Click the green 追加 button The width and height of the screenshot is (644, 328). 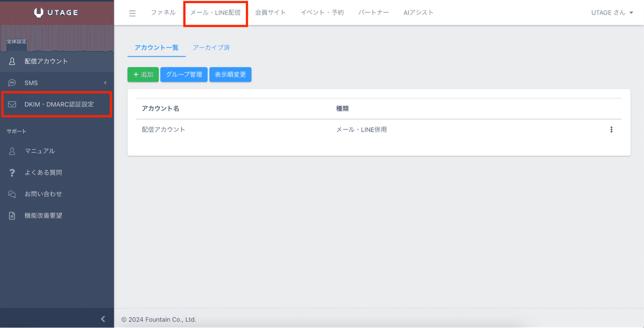point(143,75)
